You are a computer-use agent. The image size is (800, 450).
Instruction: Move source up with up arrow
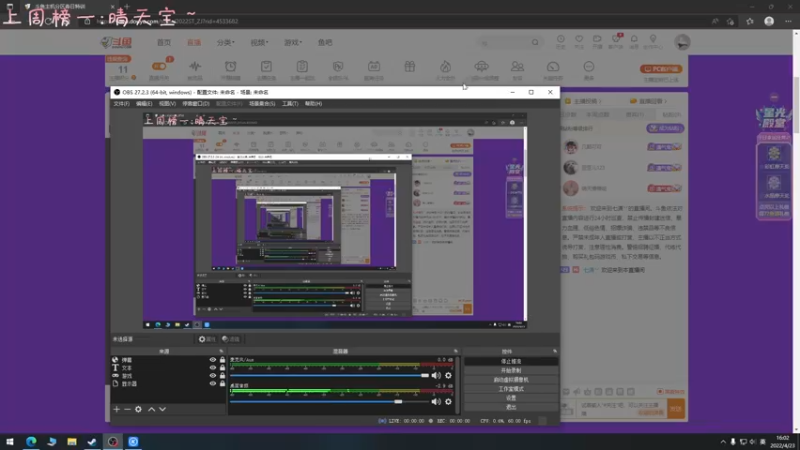152,409
